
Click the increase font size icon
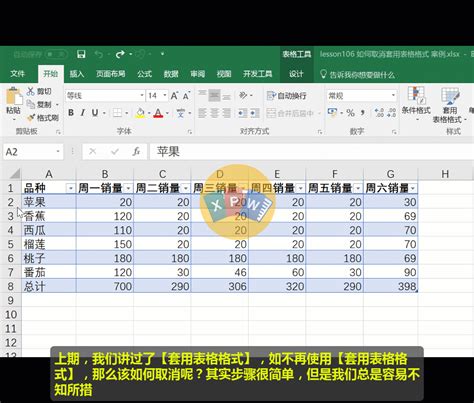174,96
